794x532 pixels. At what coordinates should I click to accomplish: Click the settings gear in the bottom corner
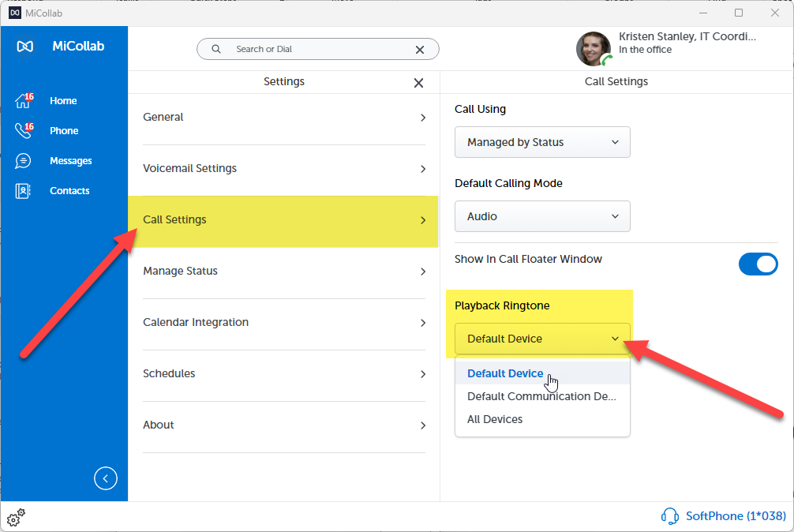click(16, 517)
